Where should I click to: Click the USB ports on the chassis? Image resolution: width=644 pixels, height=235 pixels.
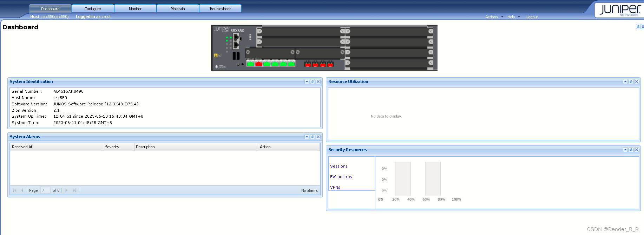[x=236, y=56]
